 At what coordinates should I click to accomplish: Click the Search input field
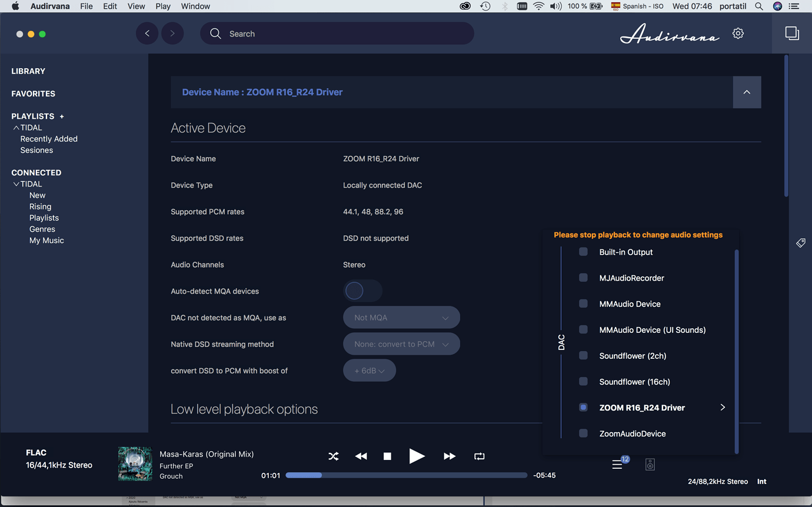pyautogui.click(x=337, y=34)
